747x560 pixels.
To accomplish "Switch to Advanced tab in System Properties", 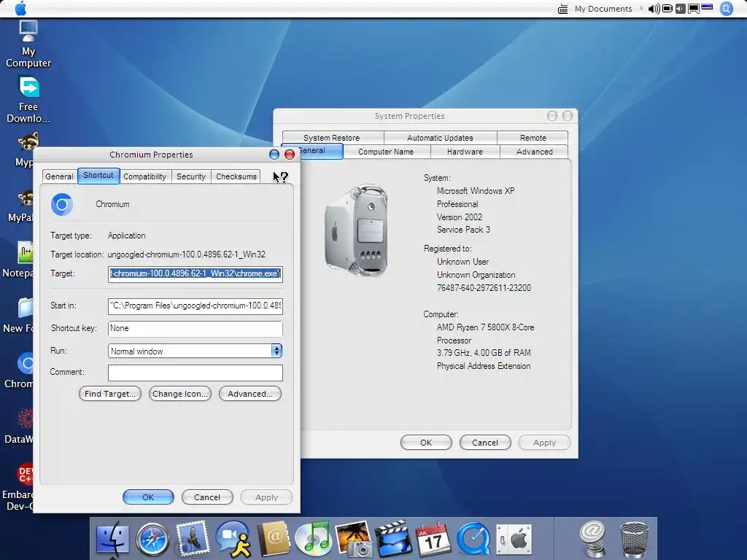I will click(534, 152).
